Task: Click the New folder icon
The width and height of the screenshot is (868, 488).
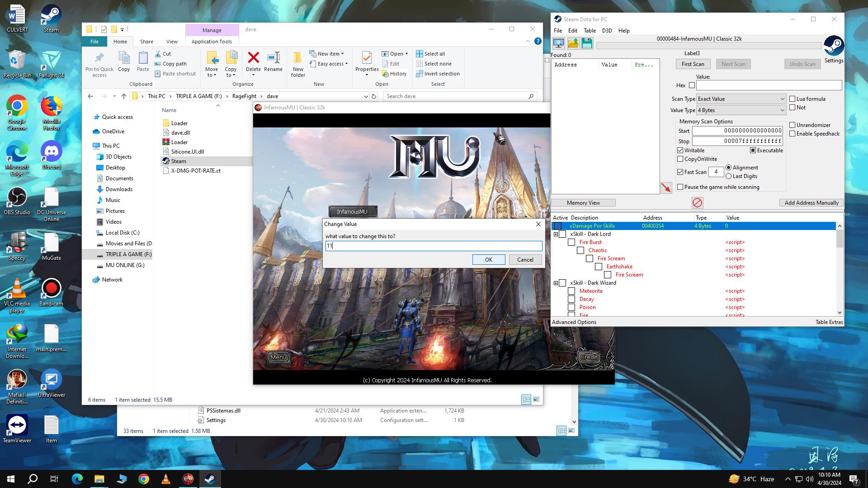Action: click(298, 58)
